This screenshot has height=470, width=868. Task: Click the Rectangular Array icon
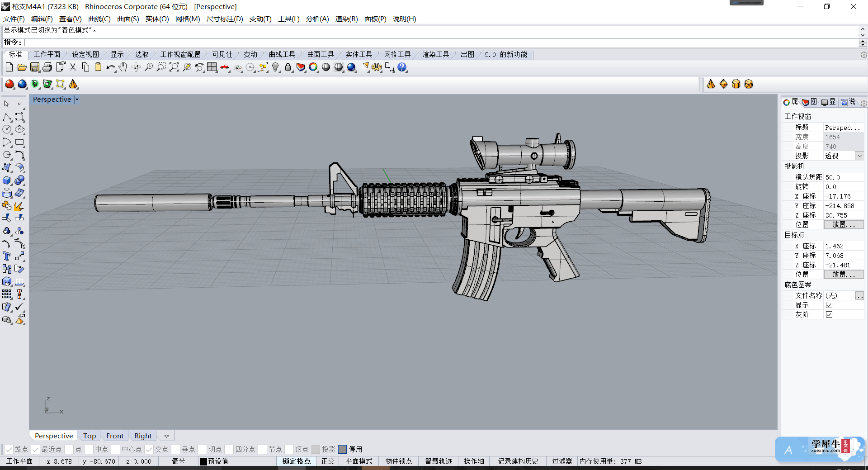[x=7, y=294]
